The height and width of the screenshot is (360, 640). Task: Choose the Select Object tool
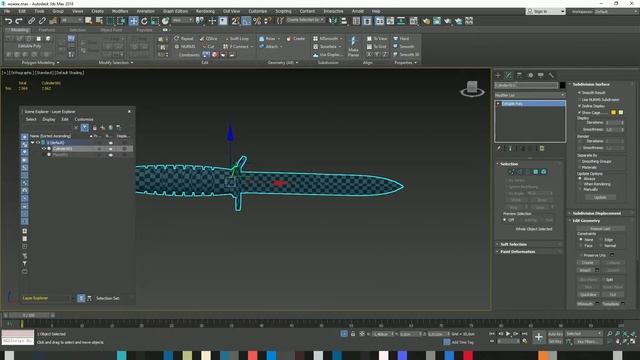click(89, 21)
